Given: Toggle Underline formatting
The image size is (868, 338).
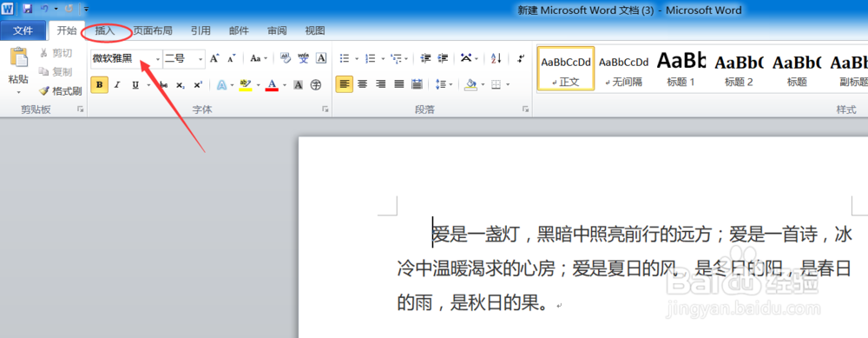Looking at the screenshot, I should click(135, 85).
